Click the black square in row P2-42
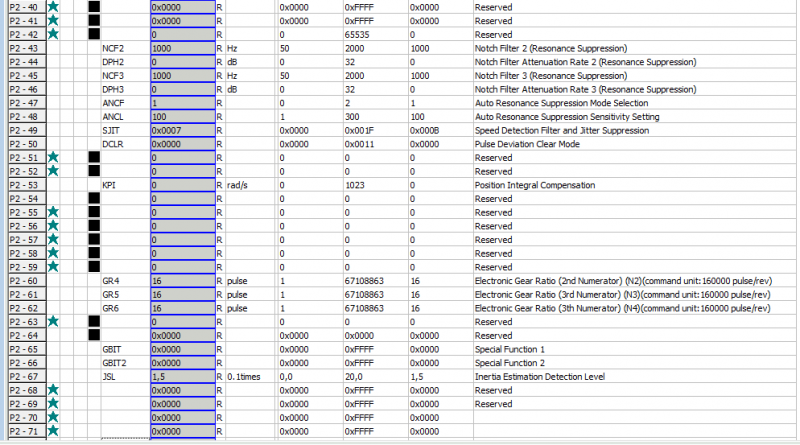800x445 pixels. click(94, 34)
